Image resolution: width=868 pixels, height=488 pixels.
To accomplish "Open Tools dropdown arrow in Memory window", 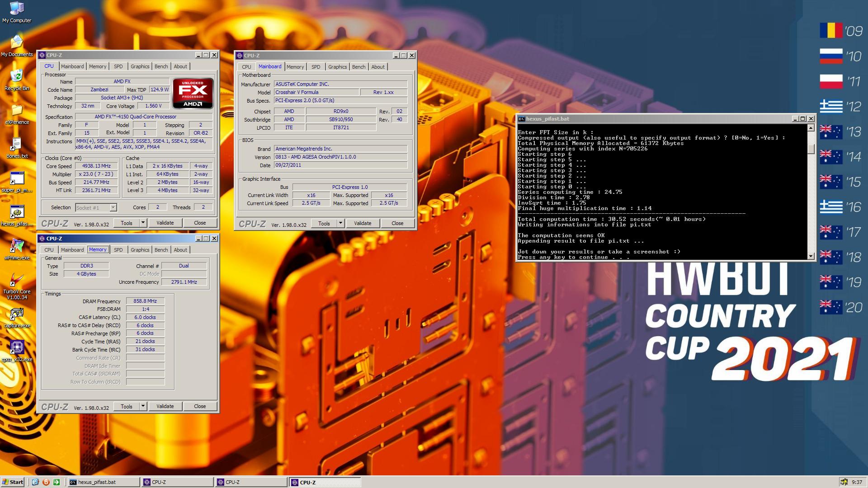I will (x=143, y=406).
